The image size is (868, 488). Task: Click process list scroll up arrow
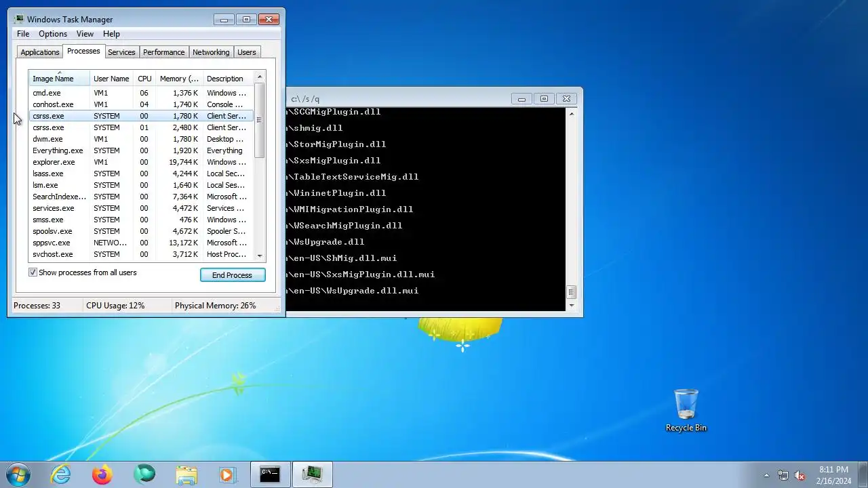[260, 77]
